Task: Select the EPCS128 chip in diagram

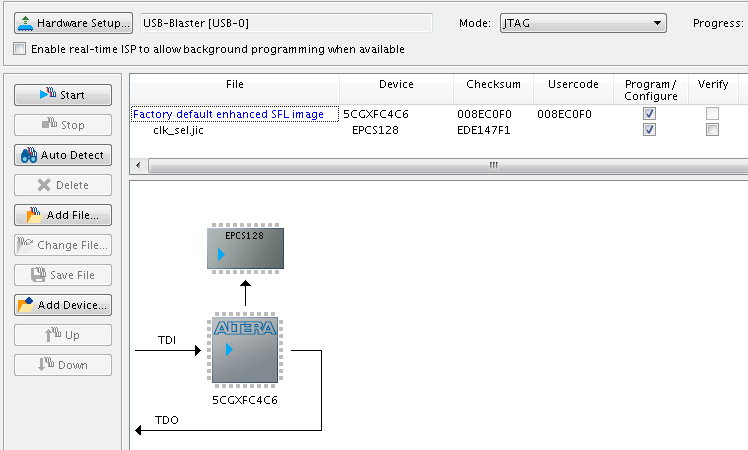Action: (x=245, y=248)
